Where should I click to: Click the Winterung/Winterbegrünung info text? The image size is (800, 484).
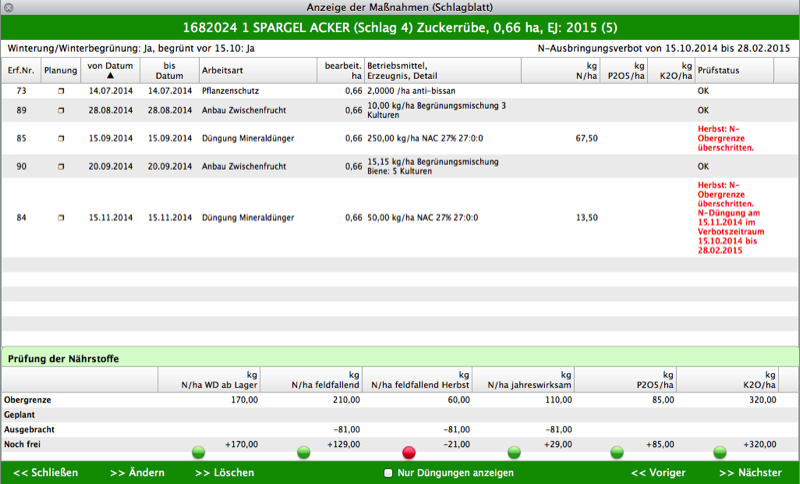point(131,49)
